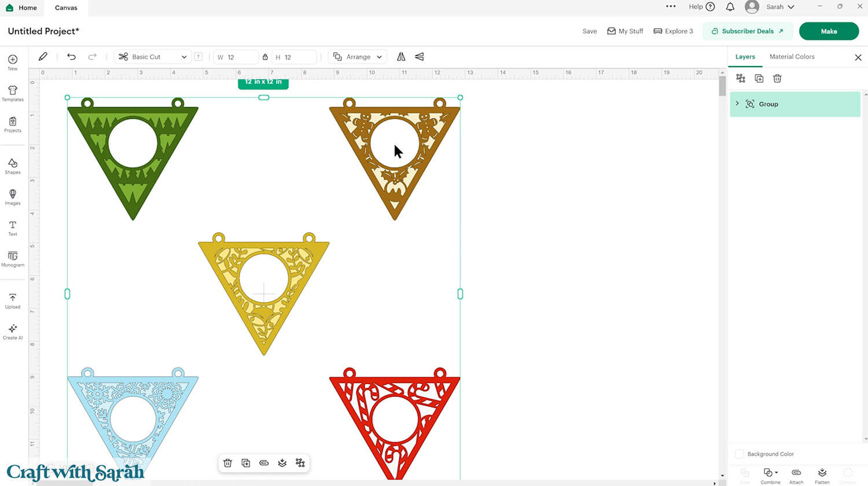Open the Upload panel
This screenshot has height=486, width=868.
(12, 301)
